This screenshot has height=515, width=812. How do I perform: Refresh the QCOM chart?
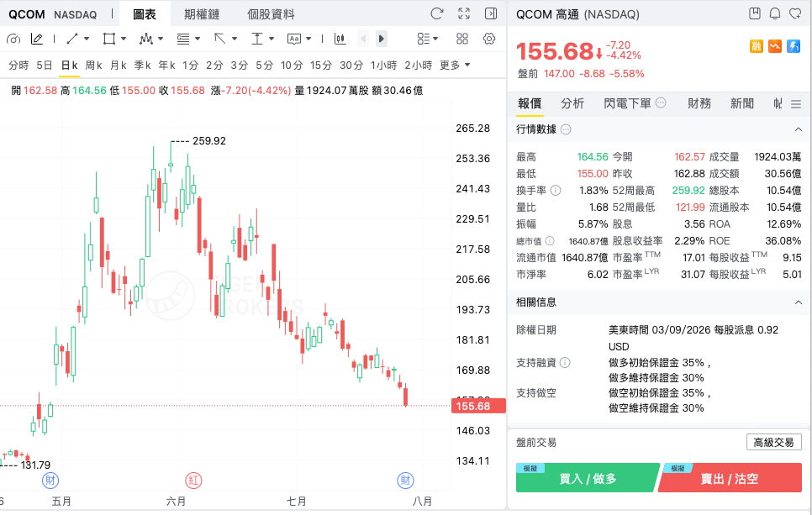click(437, 13)
